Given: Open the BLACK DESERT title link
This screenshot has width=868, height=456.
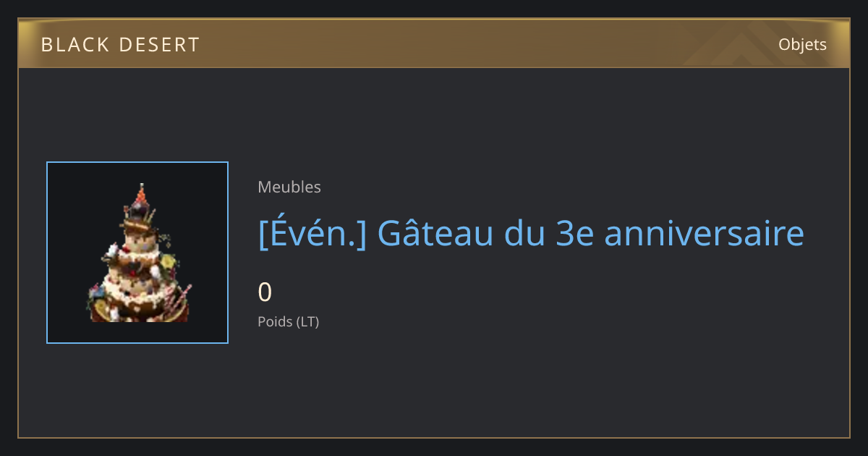Looking at the screenshot, I should tap(120, 45).
